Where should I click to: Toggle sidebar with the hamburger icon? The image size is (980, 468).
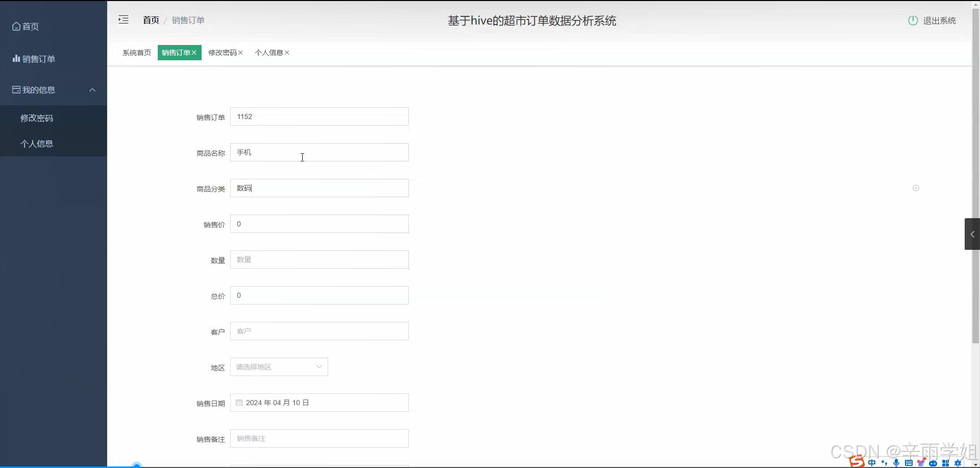[124, 19]
